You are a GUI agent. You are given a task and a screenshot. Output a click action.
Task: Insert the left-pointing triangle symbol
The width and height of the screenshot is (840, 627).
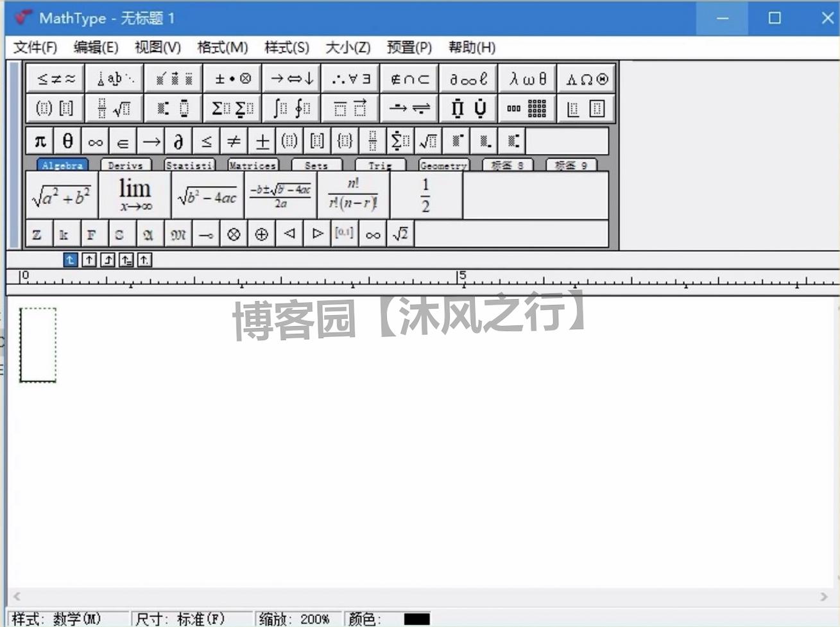pos(289,234)
